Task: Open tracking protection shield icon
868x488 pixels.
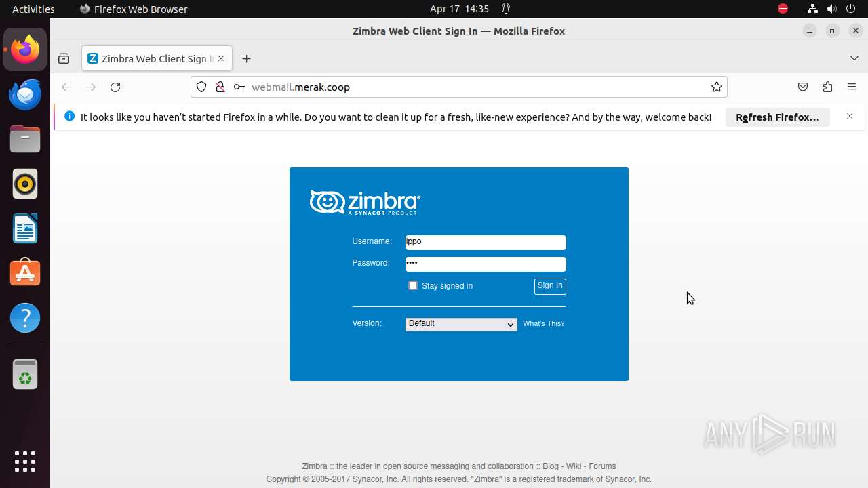Action: tap(201, 87)
